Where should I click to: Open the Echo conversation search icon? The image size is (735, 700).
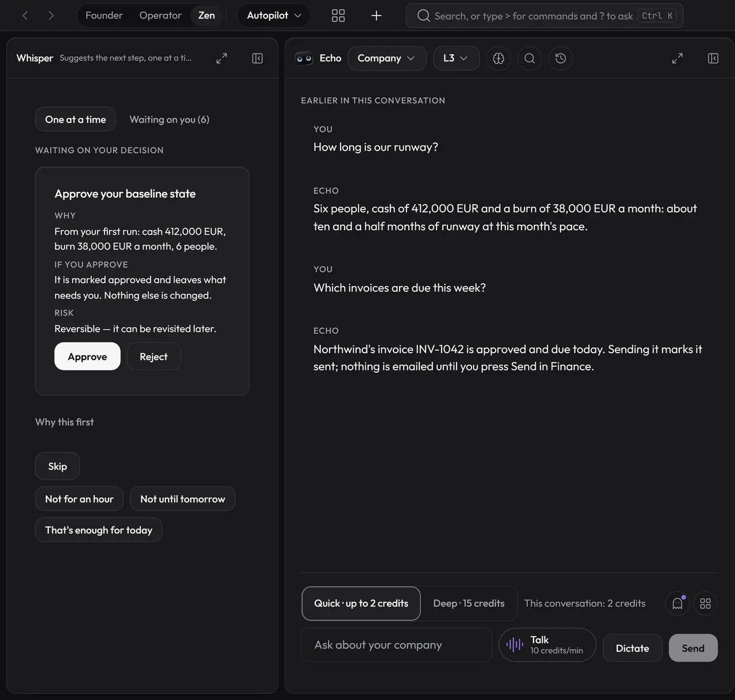[x=529, y=58]
